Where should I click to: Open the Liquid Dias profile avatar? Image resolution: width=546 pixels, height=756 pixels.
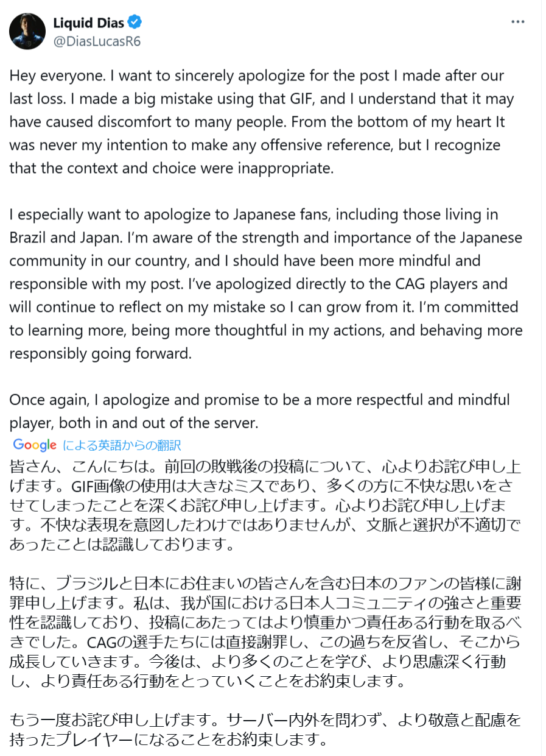pos(27,31)
